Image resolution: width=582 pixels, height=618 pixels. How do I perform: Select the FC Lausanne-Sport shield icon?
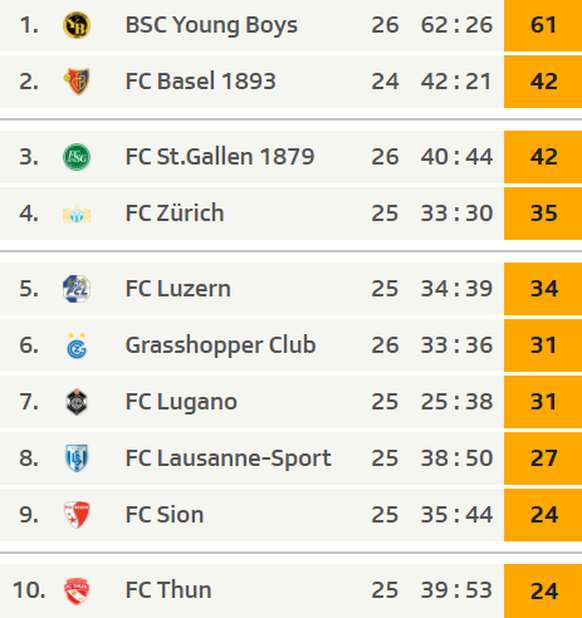[x=77, y=458]
